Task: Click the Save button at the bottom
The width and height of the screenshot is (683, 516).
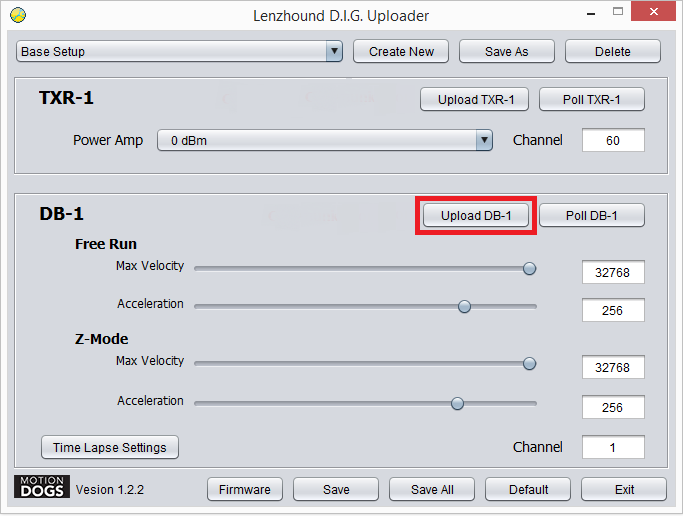Action: pyautogui.click(x=336, y=489)
